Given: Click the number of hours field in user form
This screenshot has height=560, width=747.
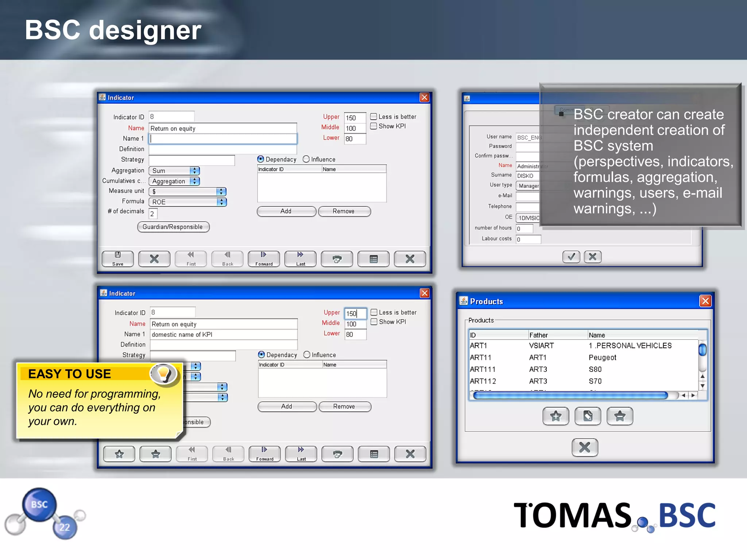Looking at the screenshot, I should coord(525,229).
